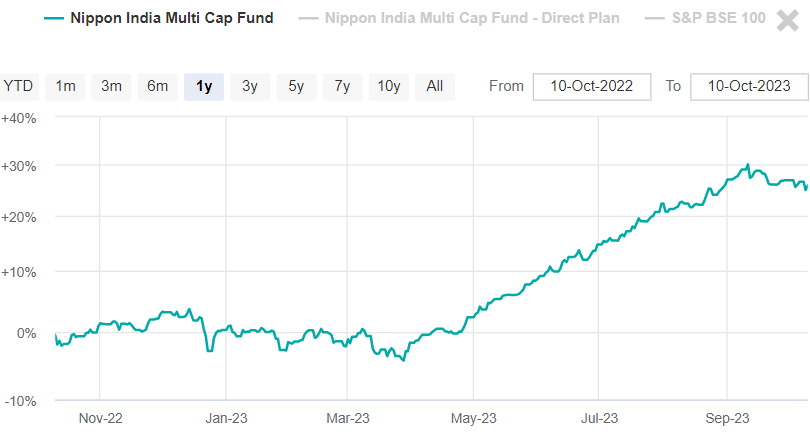Select the 6m range button
Screen dimensions: 810x436
[x=158, y=86]
